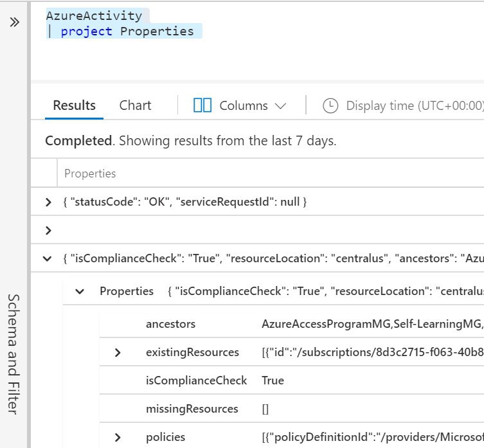Select the existingResources property name
Image resolution: width=484 pixels, height=448 pixels.
[192, 353]
